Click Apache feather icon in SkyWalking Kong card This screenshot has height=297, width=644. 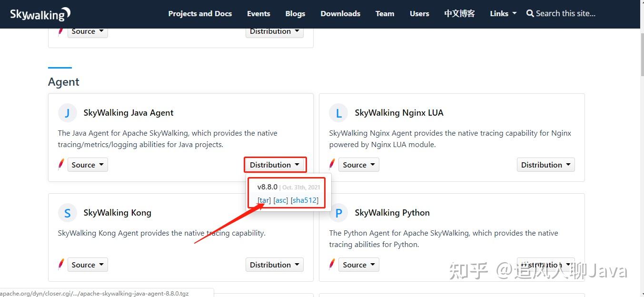click(x=61, y=265)
